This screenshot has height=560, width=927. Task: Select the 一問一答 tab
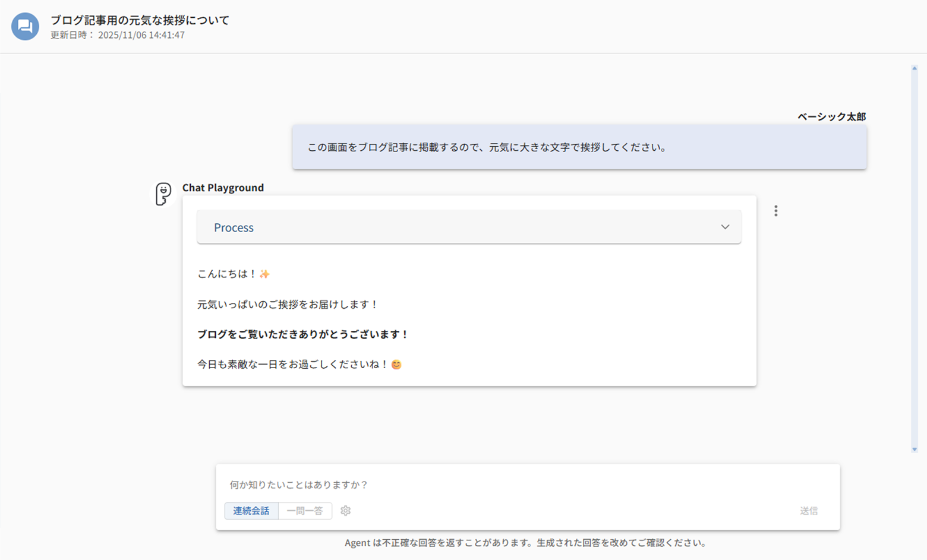(305, 511)
